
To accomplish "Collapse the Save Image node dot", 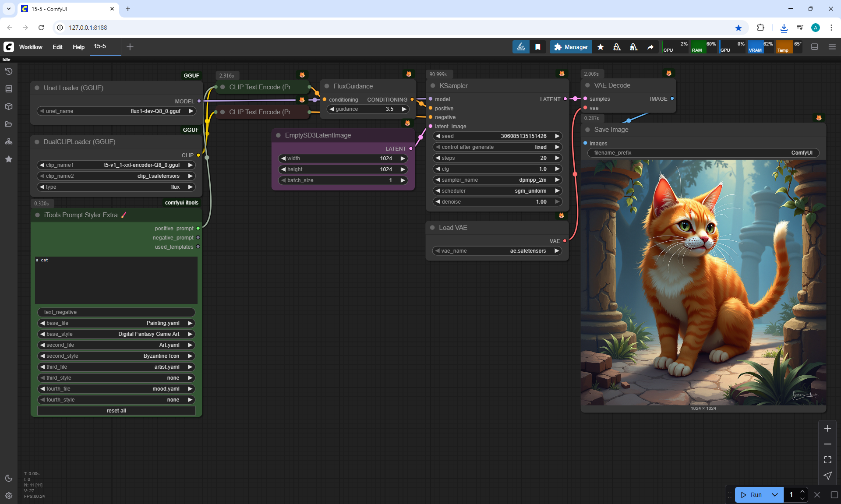I will (587, 130).
